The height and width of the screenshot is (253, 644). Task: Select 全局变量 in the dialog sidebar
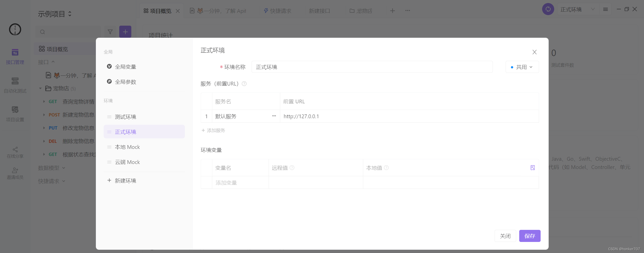pyautogui.click(x=144, y=66)
